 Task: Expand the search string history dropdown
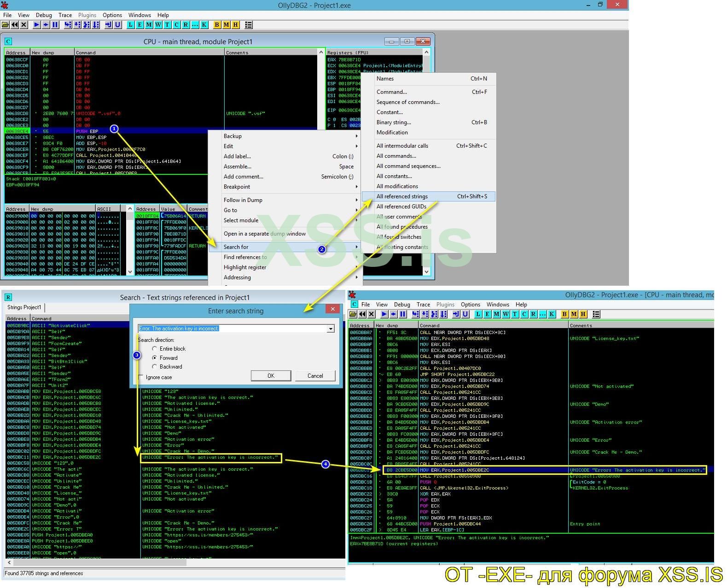click(331, 329)
